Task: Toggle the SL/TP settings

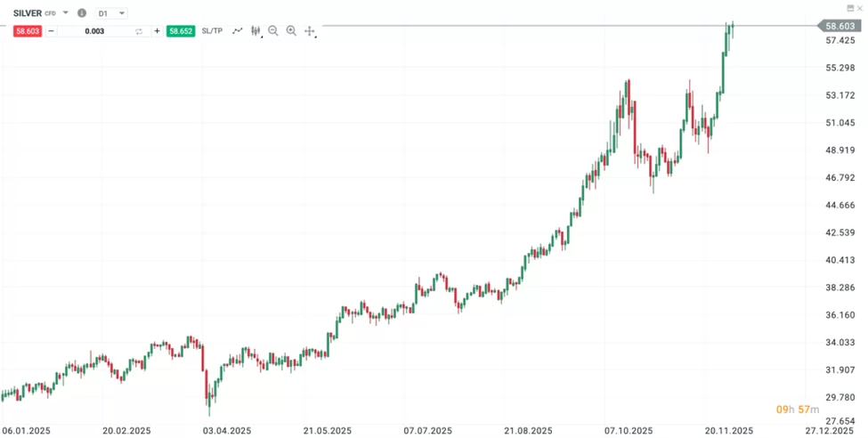Action: tap(213, 31)
